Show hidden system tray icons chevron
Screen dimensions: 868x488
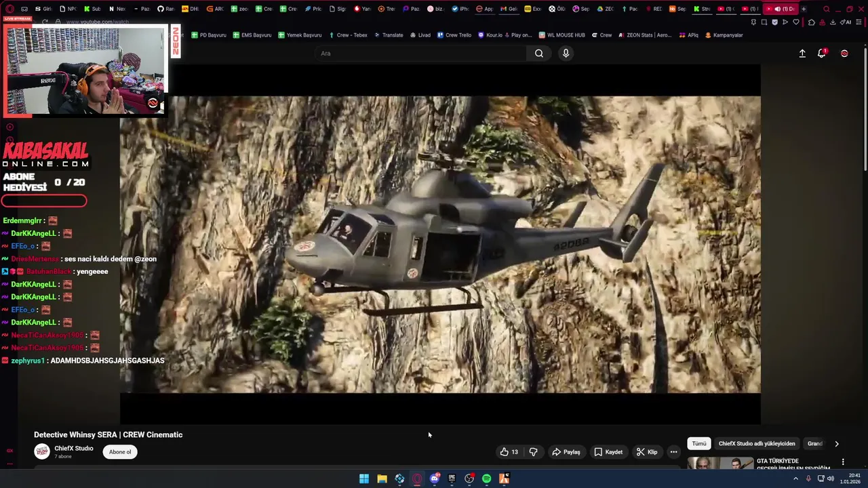pyautogui.click(x=796, y=479)
